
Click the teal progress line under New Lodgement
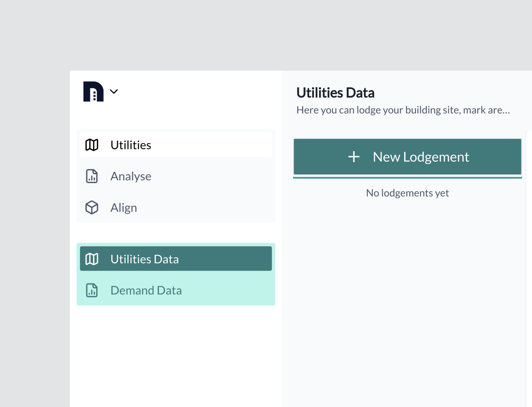point(407,177)
